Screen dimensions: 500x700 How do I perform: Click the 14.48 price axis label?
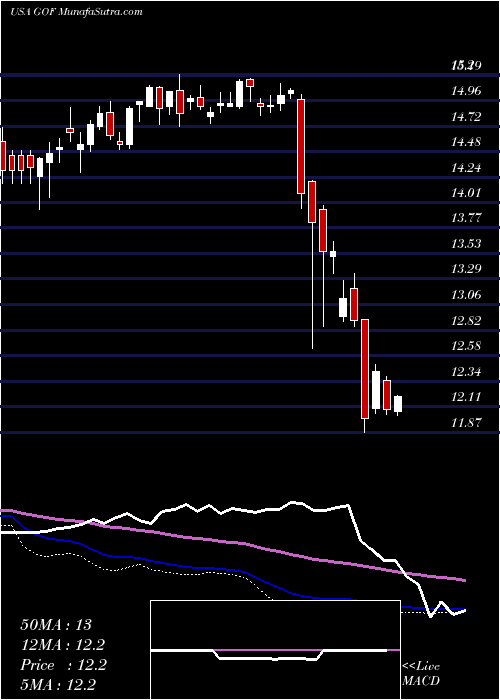[x=466, y=142]
